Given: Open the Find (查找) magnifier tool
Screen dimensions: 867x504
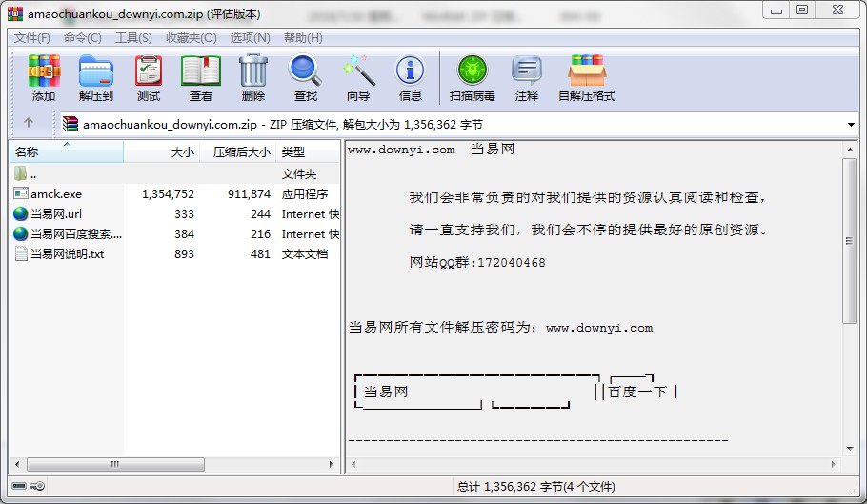Looking at the screenshot, I should point(305,71).
